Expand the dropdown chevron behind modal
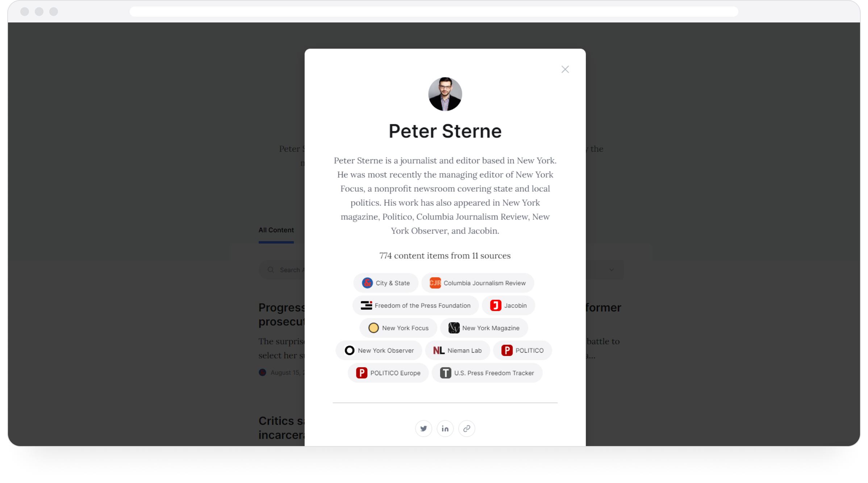868x483 pixels. [x=612, y=270]
